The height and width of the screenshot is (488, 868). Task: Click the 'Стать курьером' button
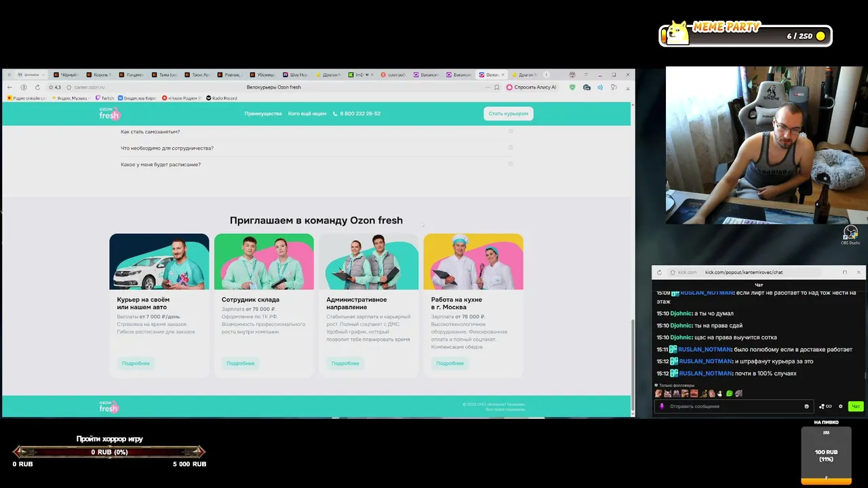pyautogui.click(x=509, y=114)
